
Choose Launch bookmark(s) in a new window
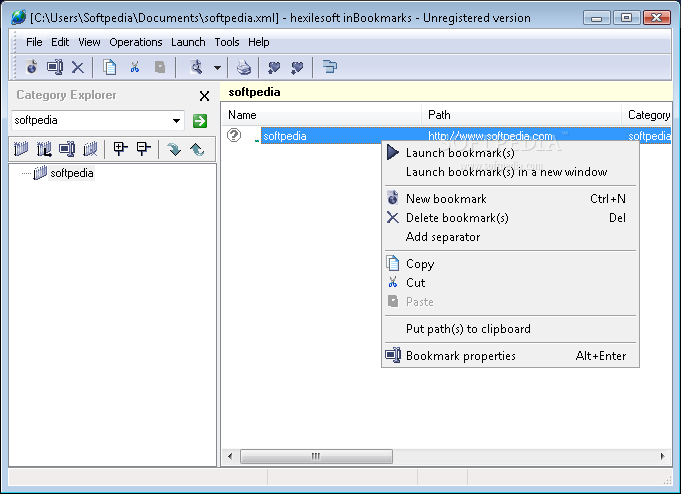coord(510,172)
